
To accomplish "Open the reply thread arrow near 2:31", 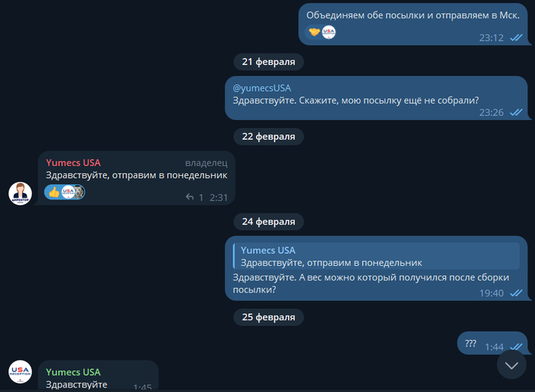I will [190, 197].
